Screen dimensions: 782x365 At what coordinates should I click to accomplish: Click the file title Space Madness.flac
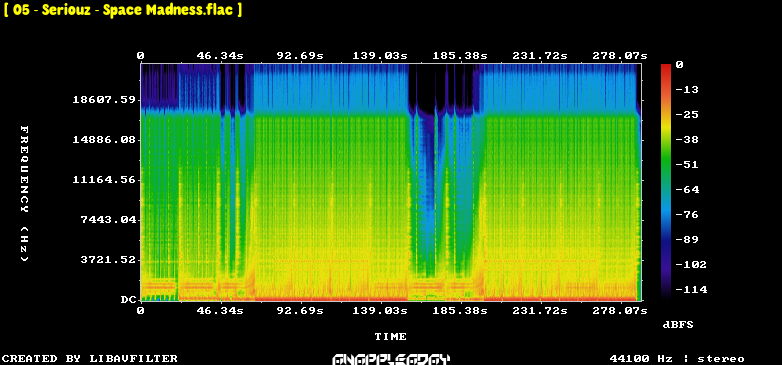point(123,10)
